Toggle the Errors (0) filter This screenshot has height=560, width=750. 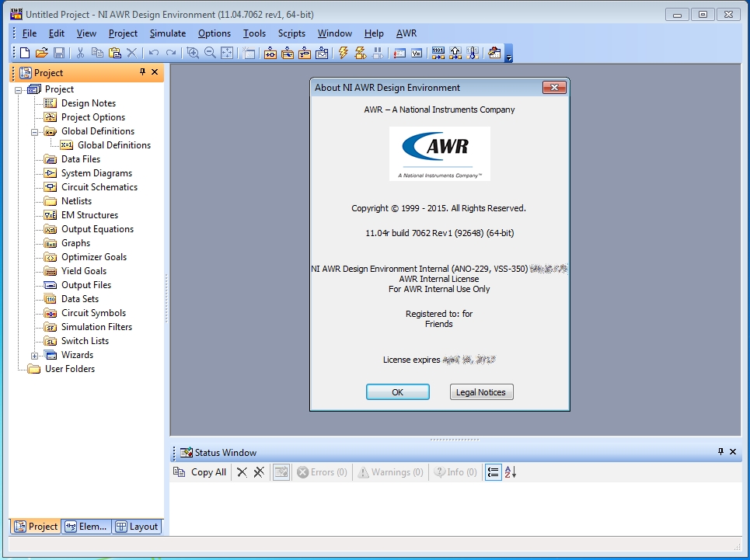[x=322, y=472]
